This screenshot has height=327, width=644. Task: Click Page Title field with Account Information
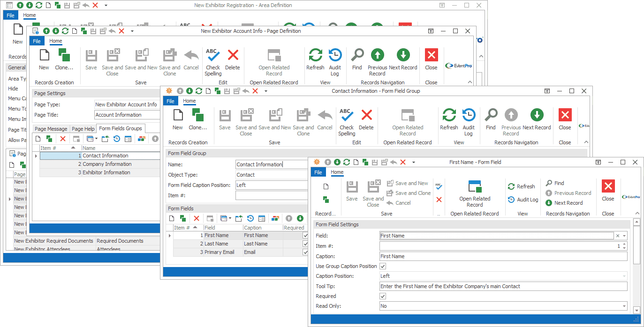pos(127,115)
